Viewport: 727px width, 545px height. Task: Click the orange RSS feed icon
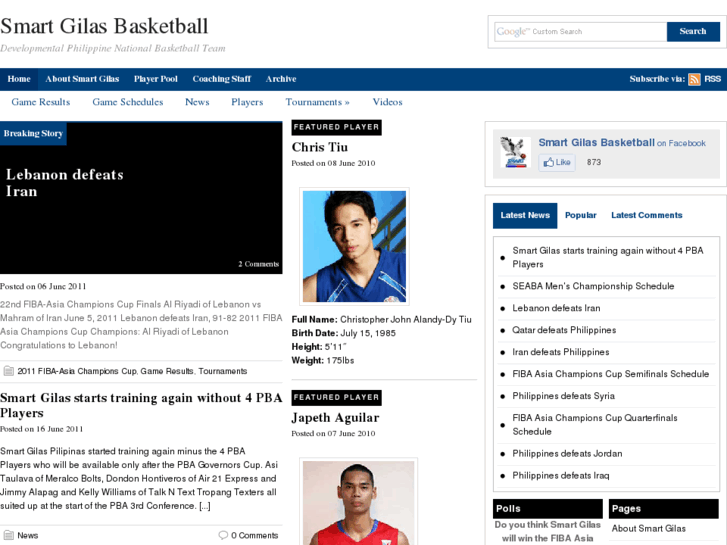pos(694,79)
